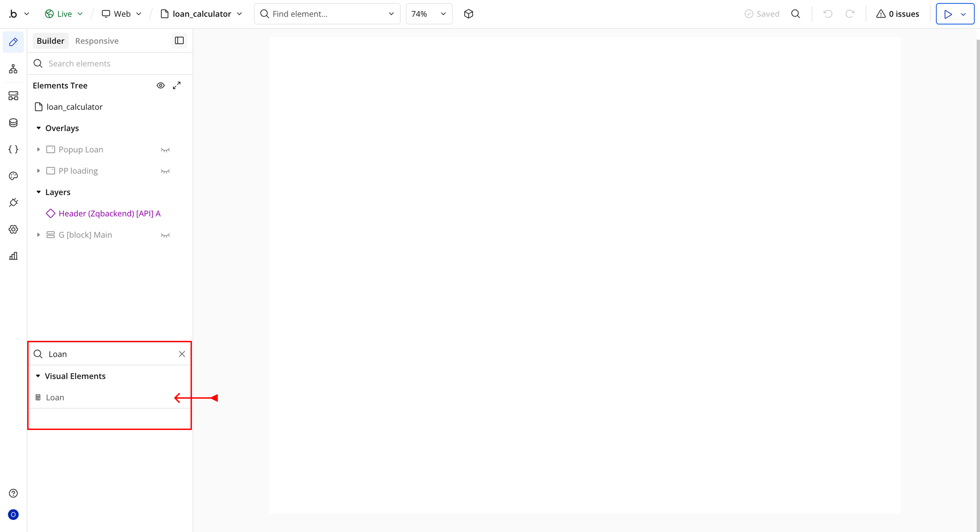
Task: Expand the G [block] Main tree item
Action: pyautogui.click(x=38, y=235)
